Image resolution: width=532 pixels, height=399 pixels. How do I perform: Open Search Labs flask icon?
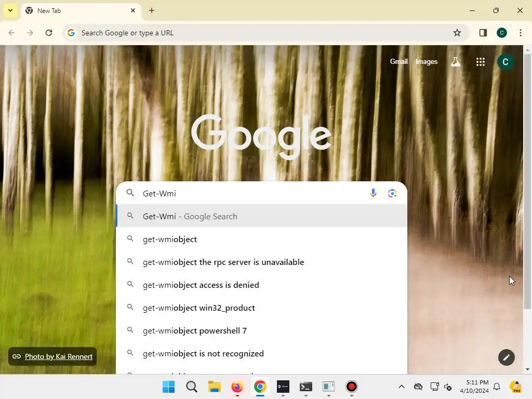coord(455,62)
